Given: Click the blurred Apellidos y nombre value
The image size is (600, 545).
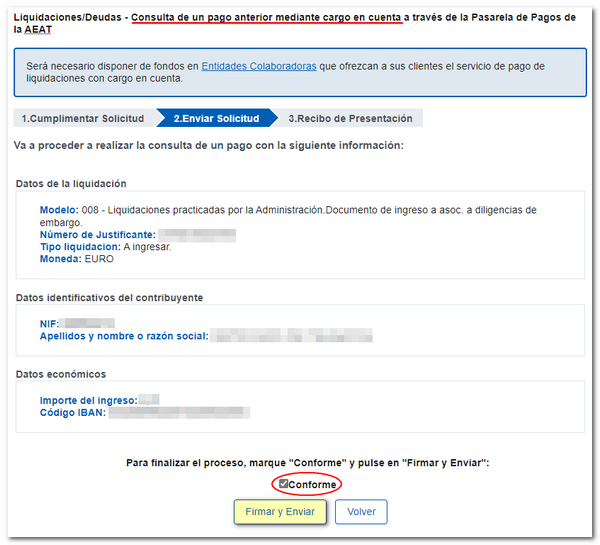Looking at the screenshot, I should pos(291,336).
